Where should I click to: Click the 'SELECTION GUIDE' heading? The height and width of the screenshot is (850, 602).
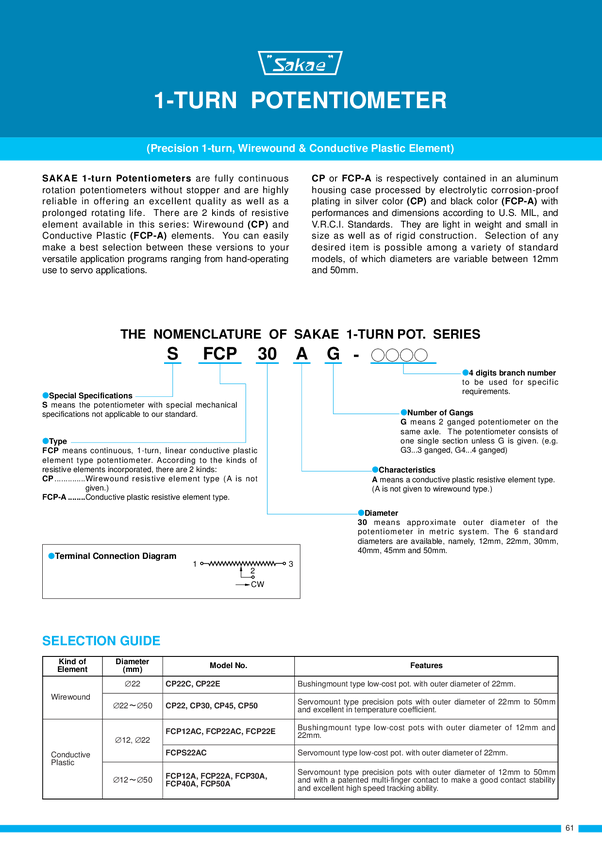point(101,641)
